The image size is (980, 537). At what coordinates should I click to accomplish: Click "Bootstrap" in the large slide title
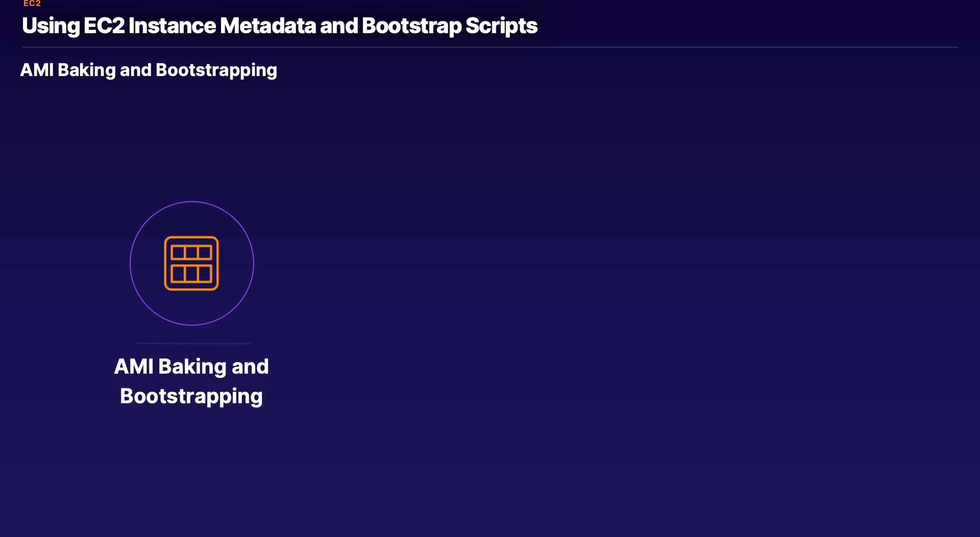tap(411, 26)
